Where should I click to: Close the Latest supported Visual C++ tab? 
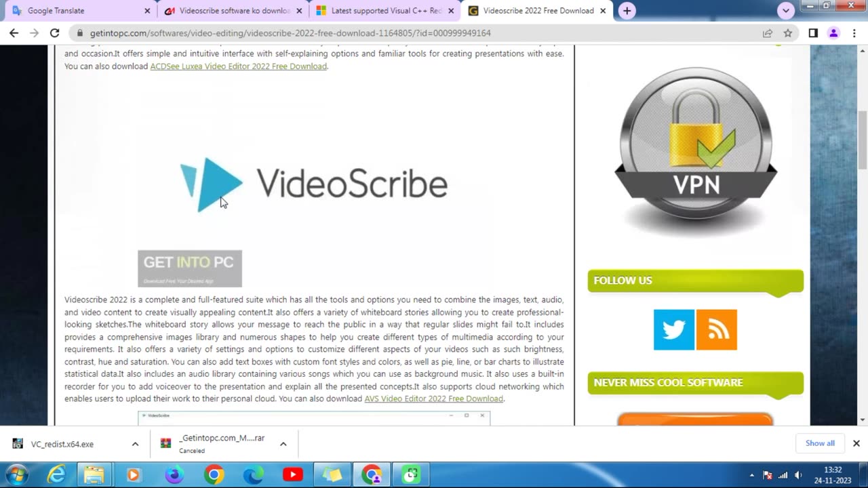pos(451,11)
